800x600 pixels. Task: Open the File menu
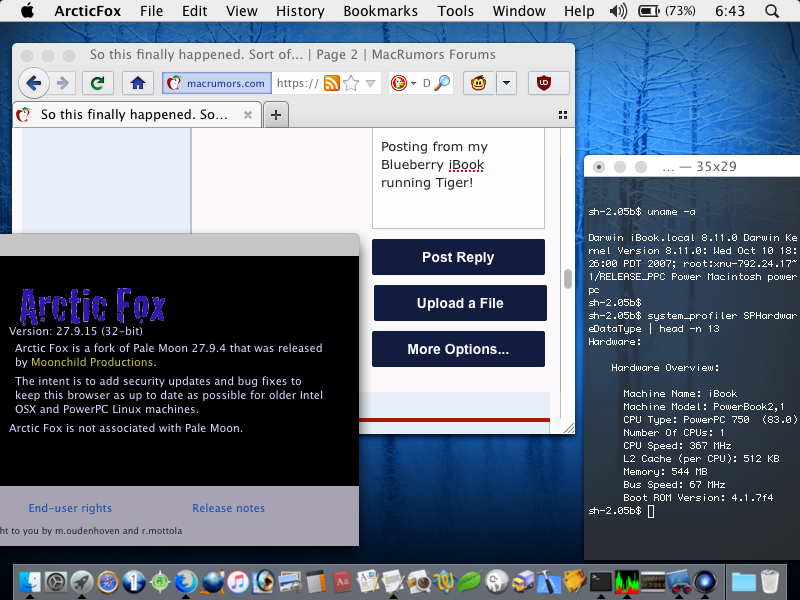point(152,11)
